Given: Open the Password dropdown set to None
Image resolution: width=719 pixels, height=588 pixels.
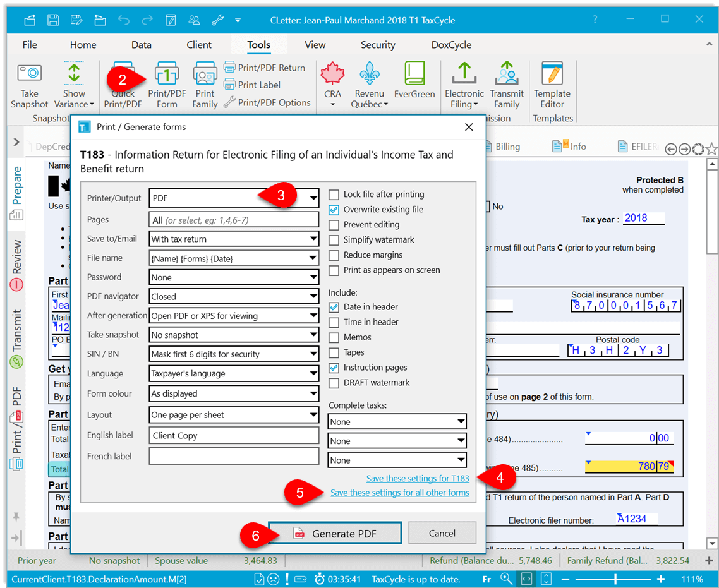Looking at the screenshot, I should click(x=234, y=277).
